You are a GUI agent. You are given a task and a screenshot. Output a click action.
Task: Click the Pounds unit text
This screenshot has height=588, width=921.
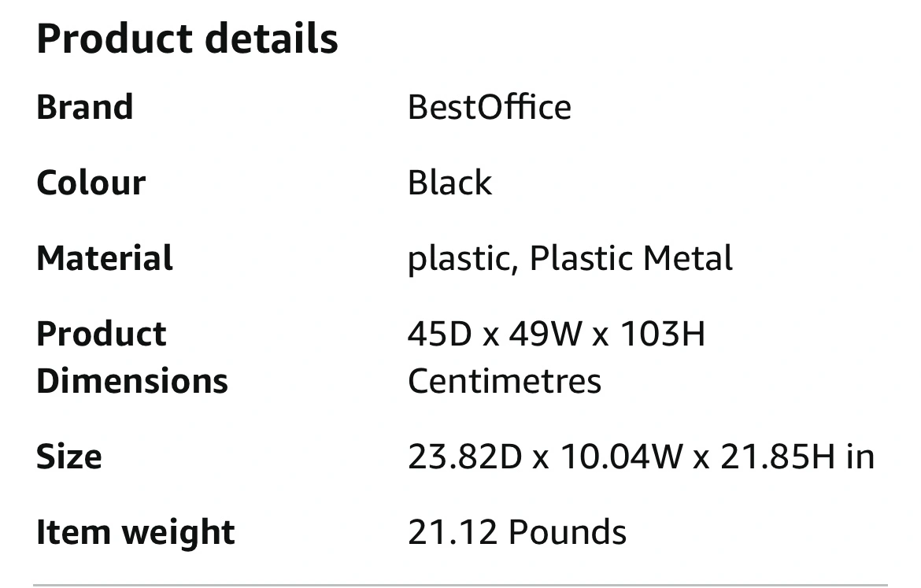click(568, 533)
